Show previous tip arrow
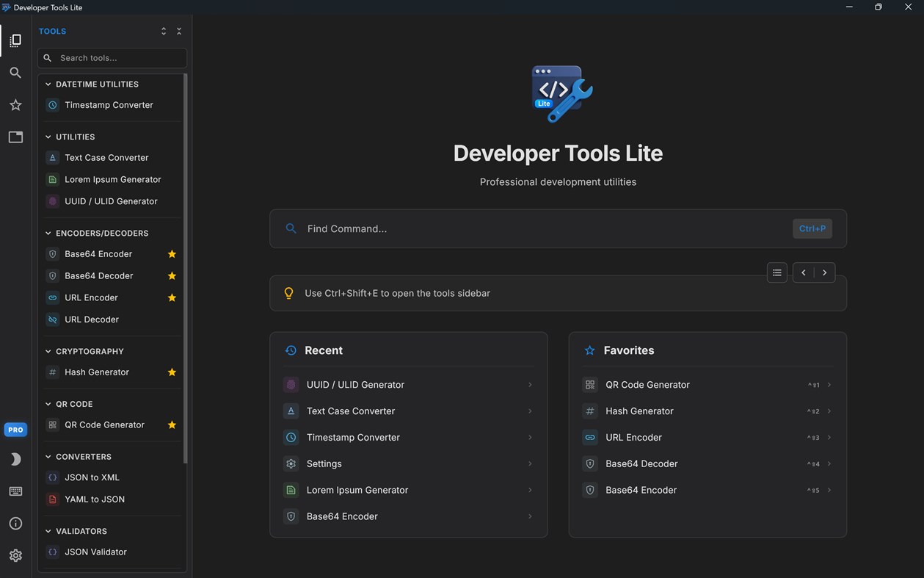924x578 pixels. 804,272
